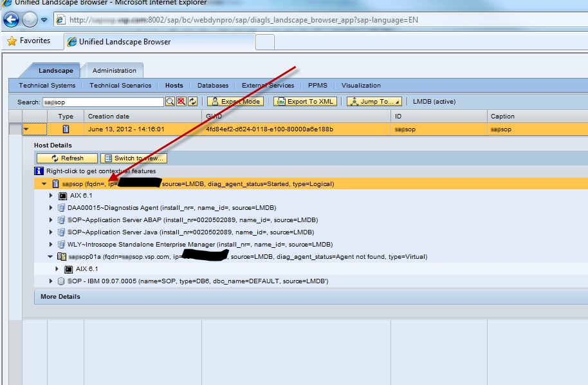Click the icon of SOP Application Server Java
Viewport: 588px width, 385px height.
point(61,232)
